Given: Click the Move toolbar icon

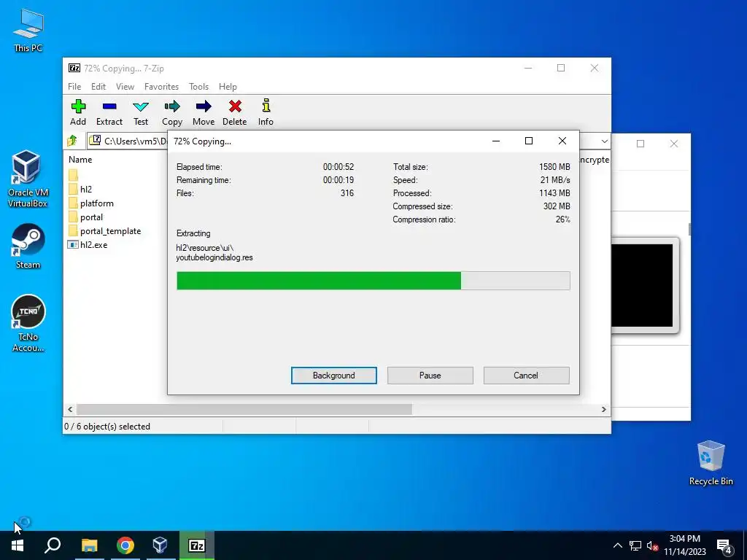Looking at the screenshot, I should pos(204,112).
